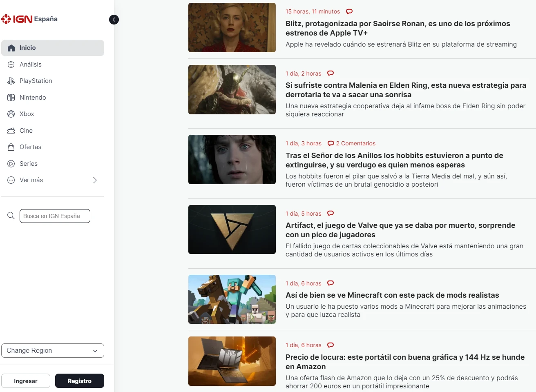
Task: Open the Cine section
Action: [26, 131]
